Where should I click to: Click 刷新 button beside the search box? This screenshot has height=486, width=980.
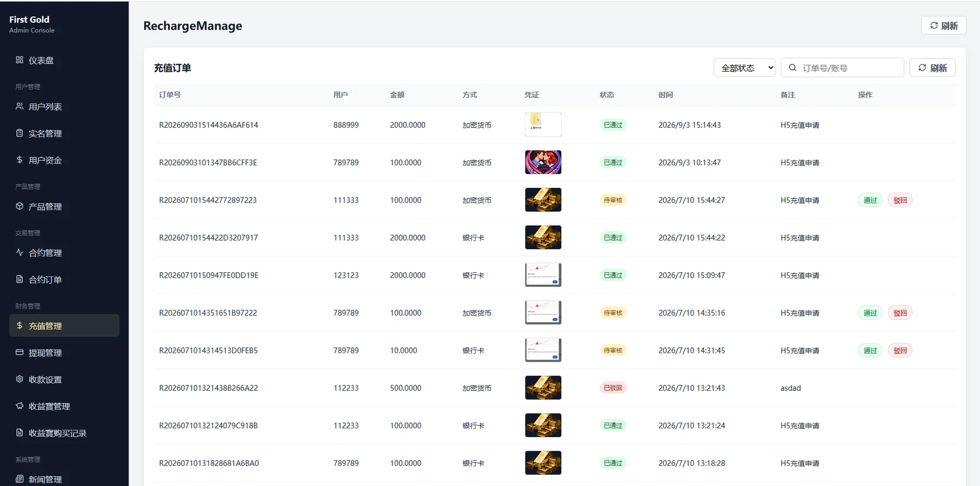point(932,68)
